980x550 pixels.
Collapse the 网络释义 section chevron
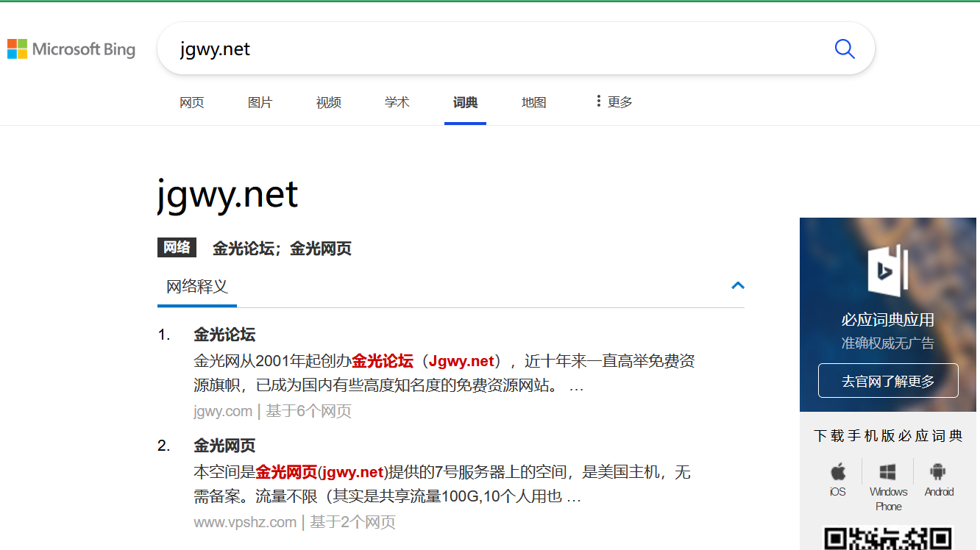click(738, 285)
